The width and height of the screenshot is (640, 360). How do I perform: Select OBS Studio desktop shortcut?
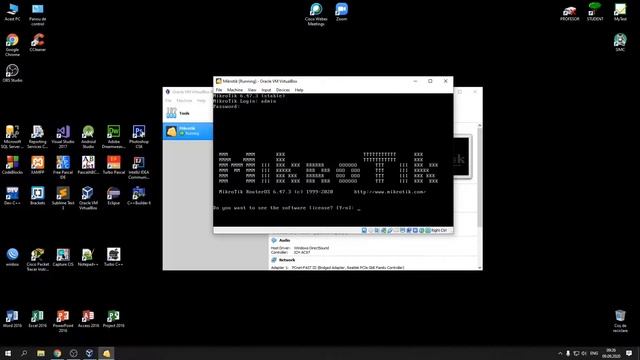pos(12,73)
